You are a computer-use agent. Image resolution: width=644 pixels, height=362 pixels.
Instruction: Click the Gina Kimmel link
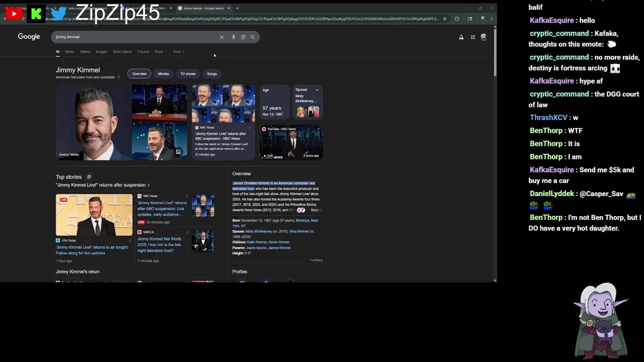tap(299, 231)
